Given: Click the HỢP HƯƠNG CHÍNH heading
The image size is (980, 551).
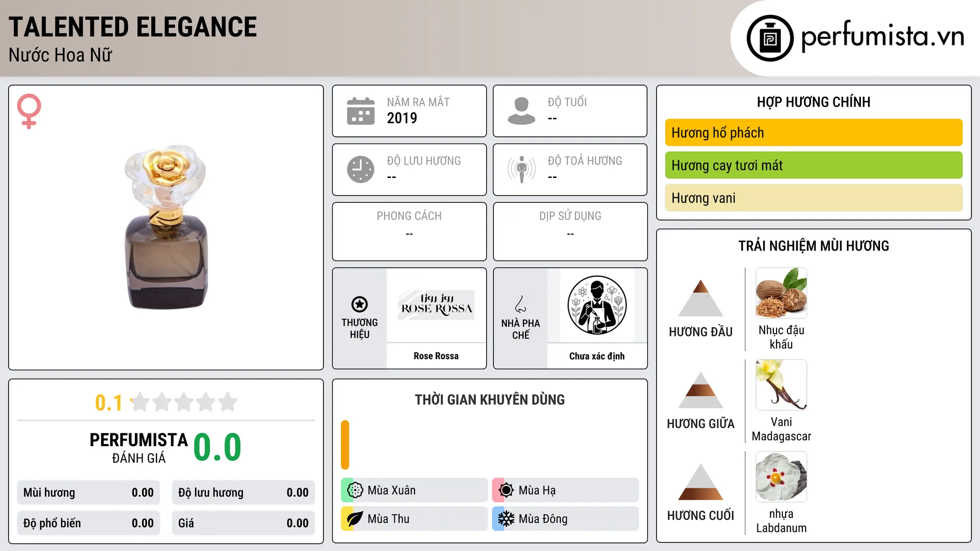Looking at the screenshot, I should (813, 102).
